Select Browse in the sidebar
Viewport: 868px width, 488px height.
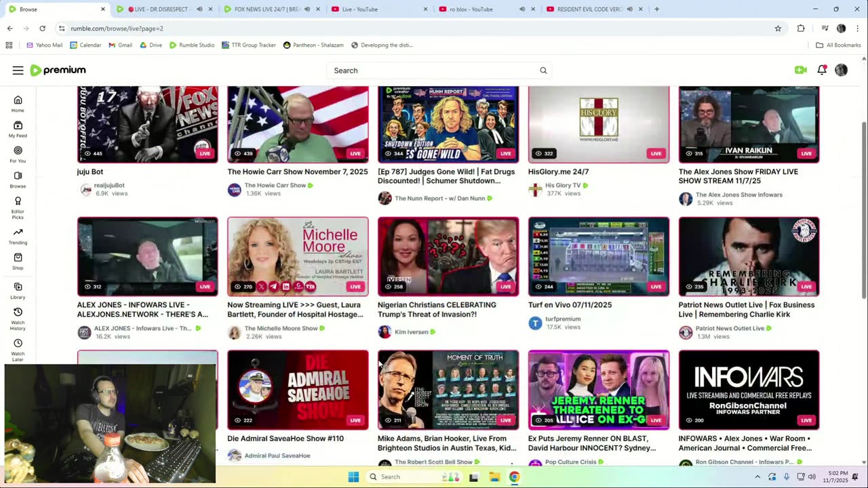(x=18, y=180)
